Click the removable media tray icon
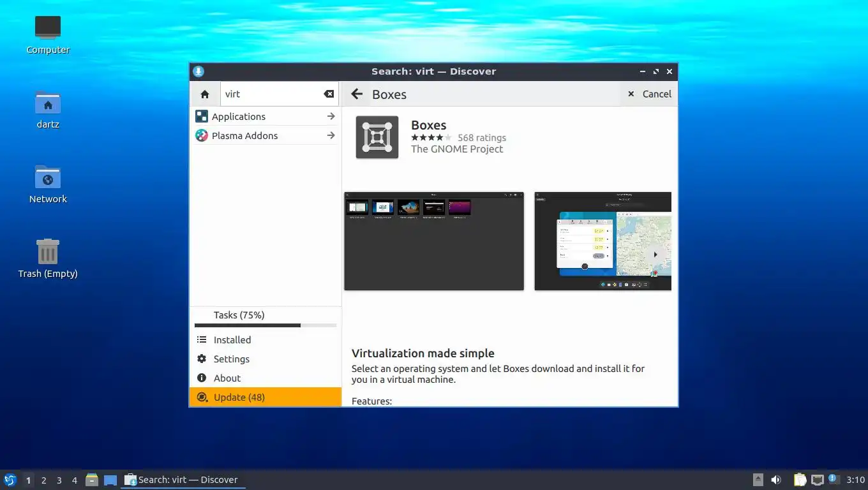868x490 pixels. 758,480
